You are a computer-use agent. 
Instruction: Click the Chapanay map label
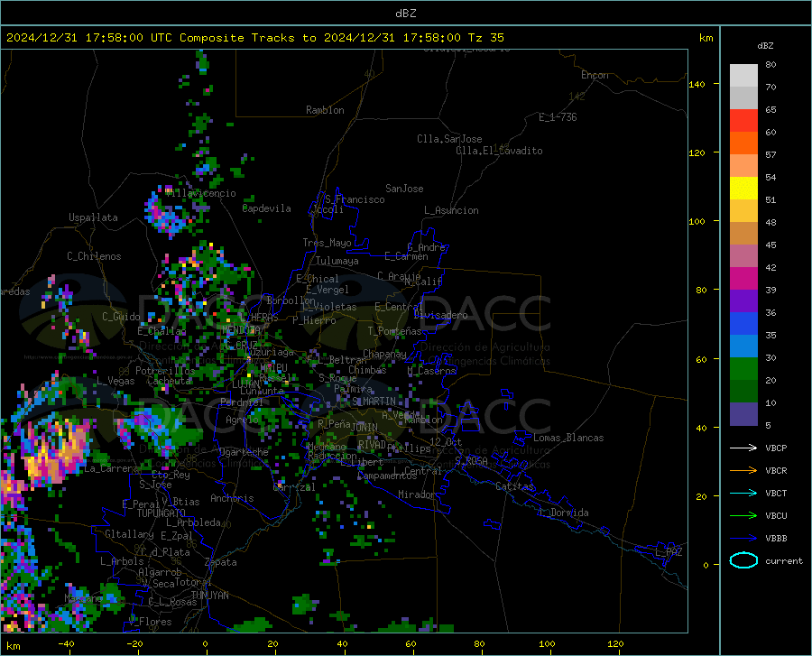(x=384, y=354)
